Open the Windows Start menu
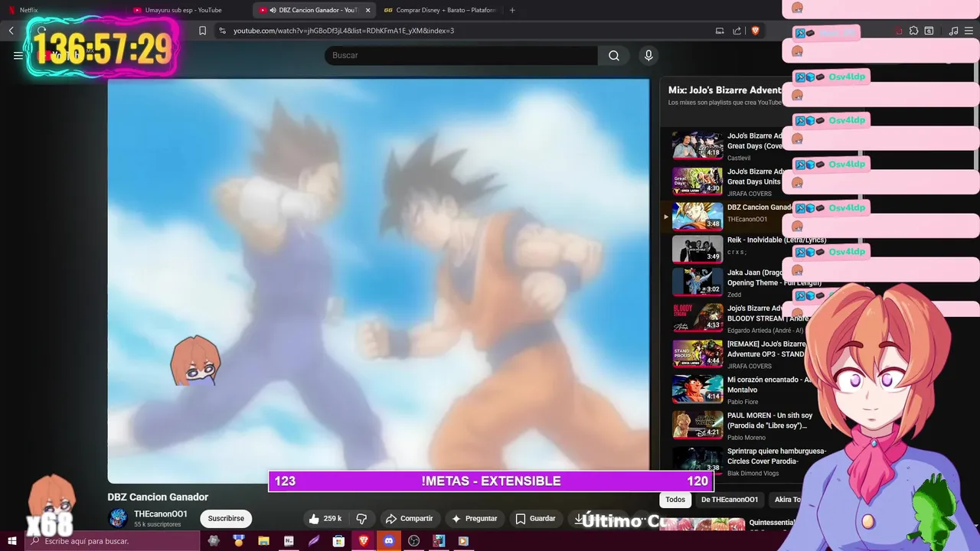980x551 pixels. click(12, 541)
